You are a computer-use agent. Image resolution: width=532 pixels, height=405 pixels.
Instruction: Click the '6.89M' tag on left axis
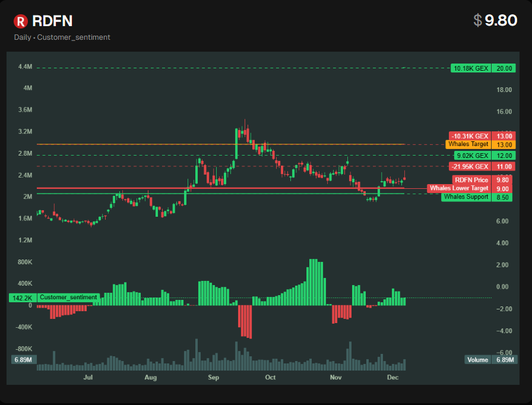(23, 359)
